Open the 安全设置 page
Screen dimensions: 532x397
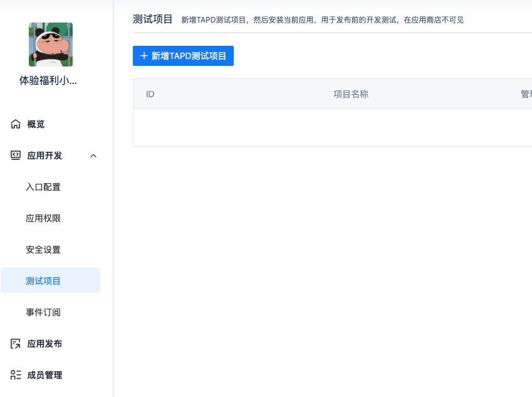coord(42,249)
